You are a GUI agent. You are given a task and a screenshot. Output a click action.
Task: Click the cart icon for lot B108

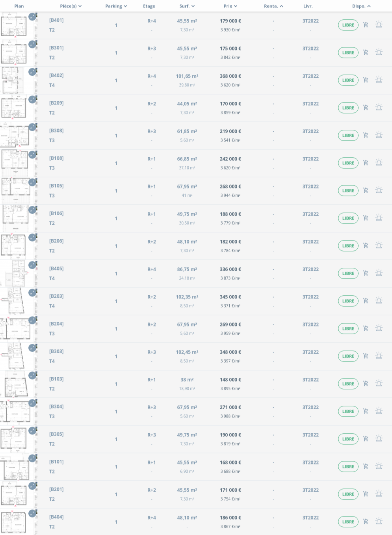click(366, 163)
